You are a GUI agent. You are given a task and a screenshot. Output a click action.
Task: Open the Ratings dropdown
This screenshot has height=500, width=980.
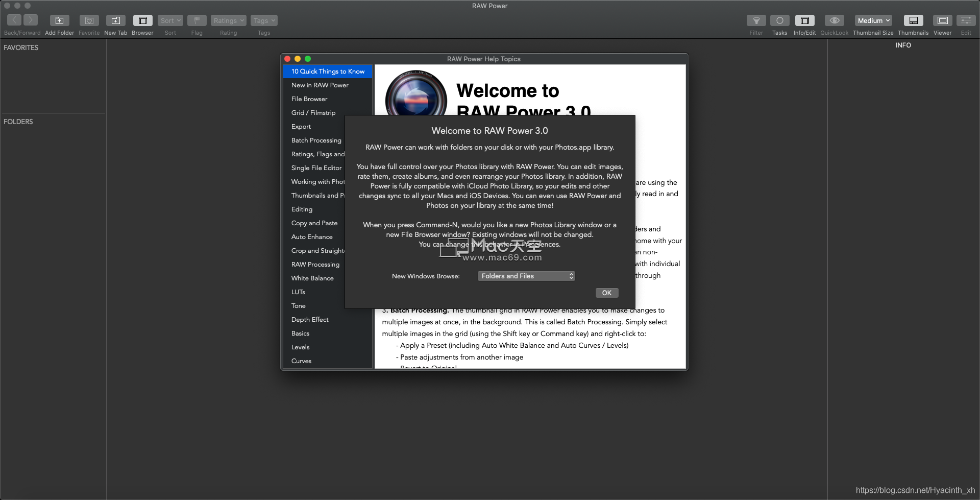click(229, 20)
